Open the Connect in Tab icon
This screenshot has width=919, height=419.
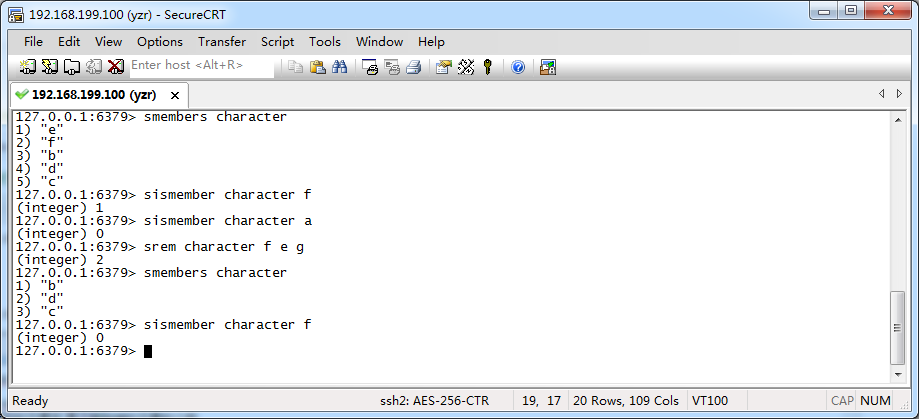72,67
